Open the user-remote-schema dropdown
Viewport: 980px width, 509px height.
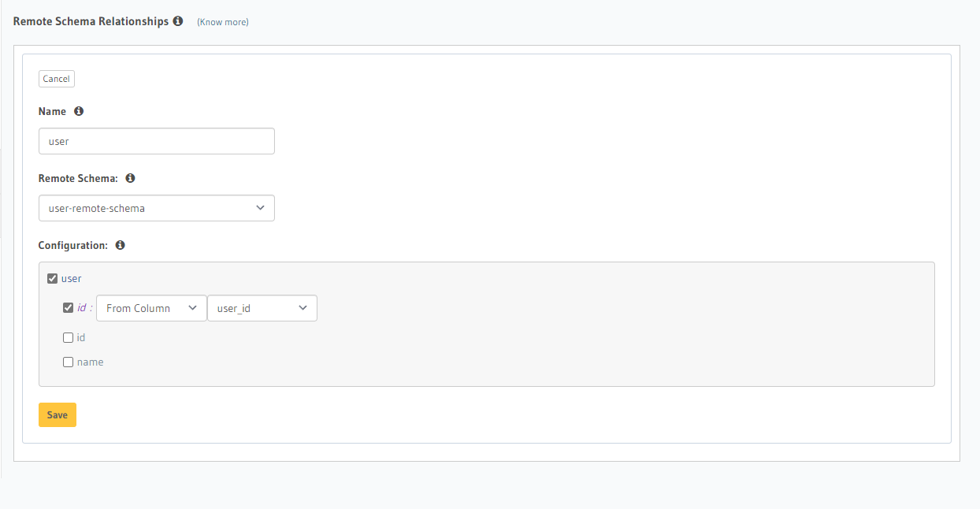click(x=156, y=208)
